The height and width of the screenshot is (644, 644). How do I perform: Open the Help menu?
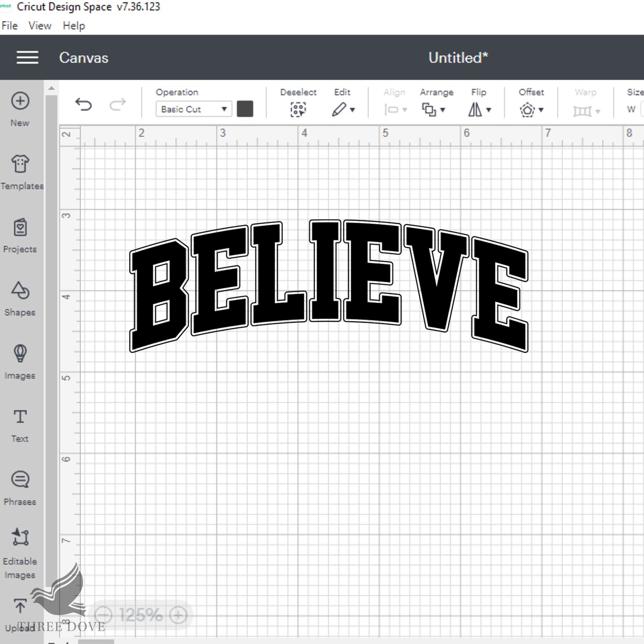coord(74,26)
